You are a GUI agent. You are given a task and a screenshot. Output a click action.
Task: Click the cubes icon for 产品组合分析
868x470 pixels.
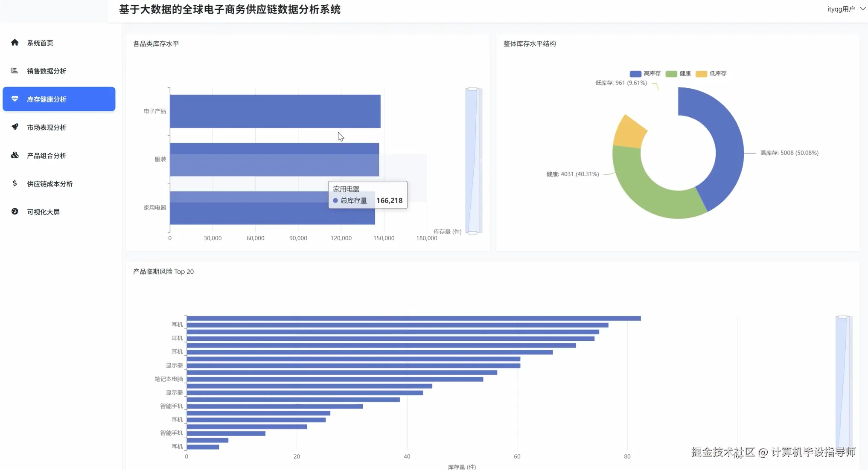pyautogui.click(x=15, y=155)
